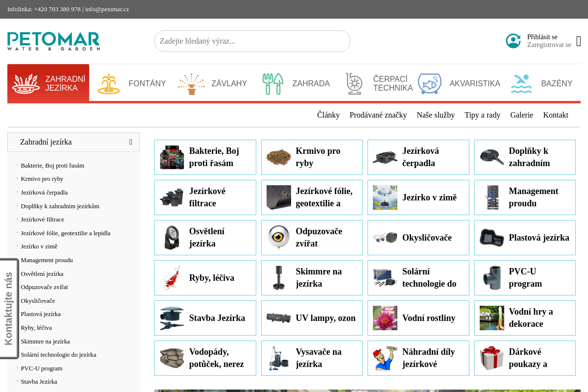Click the fountain icon for Fontány
Viewport: 588px width, 392px height.
[109, 84]
